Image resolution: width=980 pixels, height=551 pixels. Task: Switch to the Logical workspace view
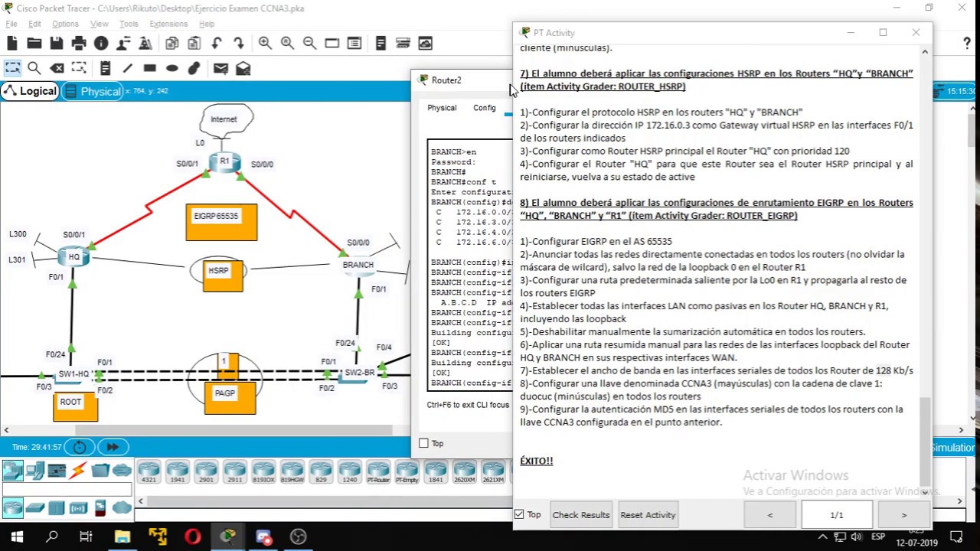(30, 91)
